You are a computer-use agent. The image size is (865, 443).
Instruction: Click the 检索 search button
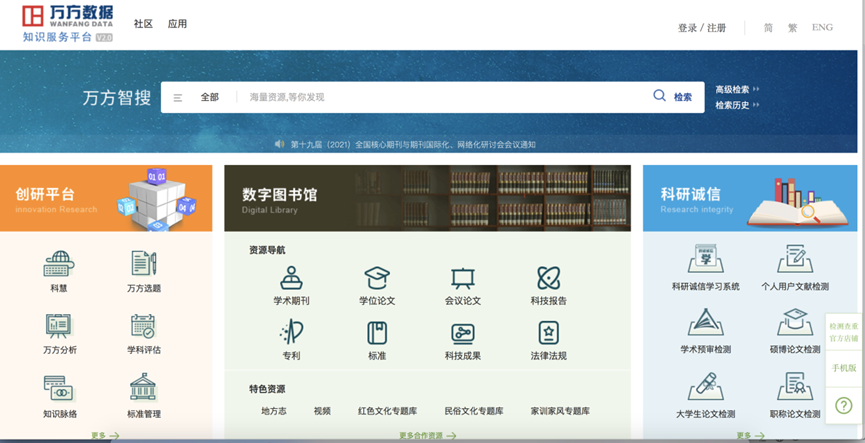coord(682,97)
